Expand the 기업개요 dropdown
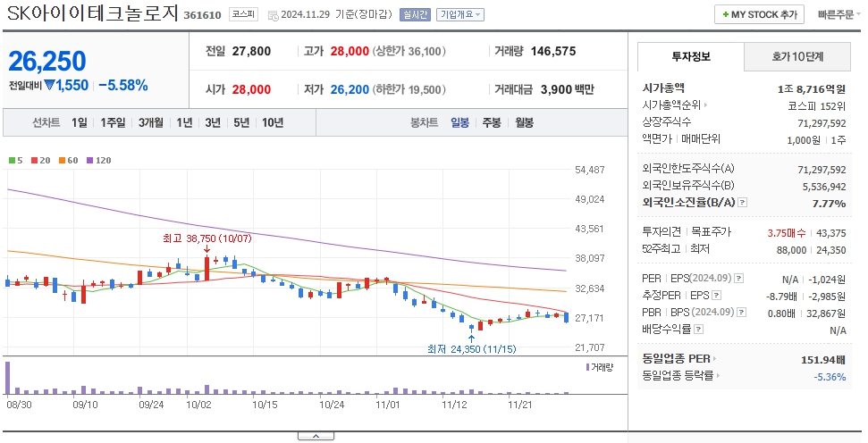Image resolution: width=868 pixels, height=443 pixels. [460, 15]
